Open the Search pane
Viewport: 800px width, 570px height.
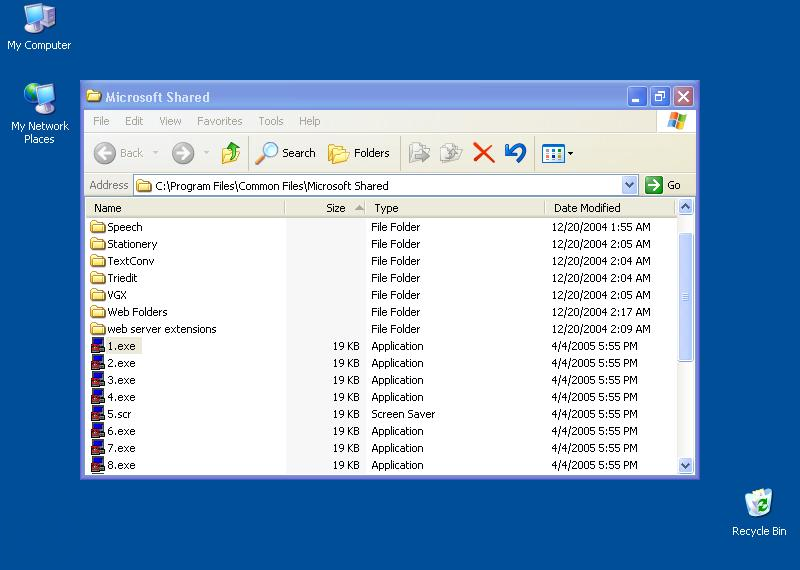click(286, 153)
